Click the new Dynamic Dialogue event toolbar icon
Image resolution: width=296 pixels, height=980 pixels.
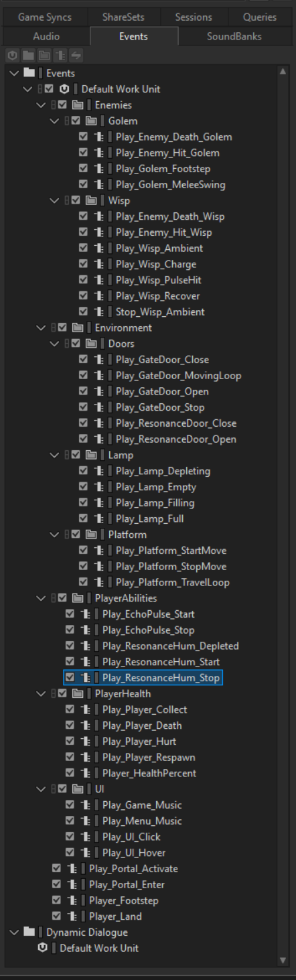tap(76, 55)
